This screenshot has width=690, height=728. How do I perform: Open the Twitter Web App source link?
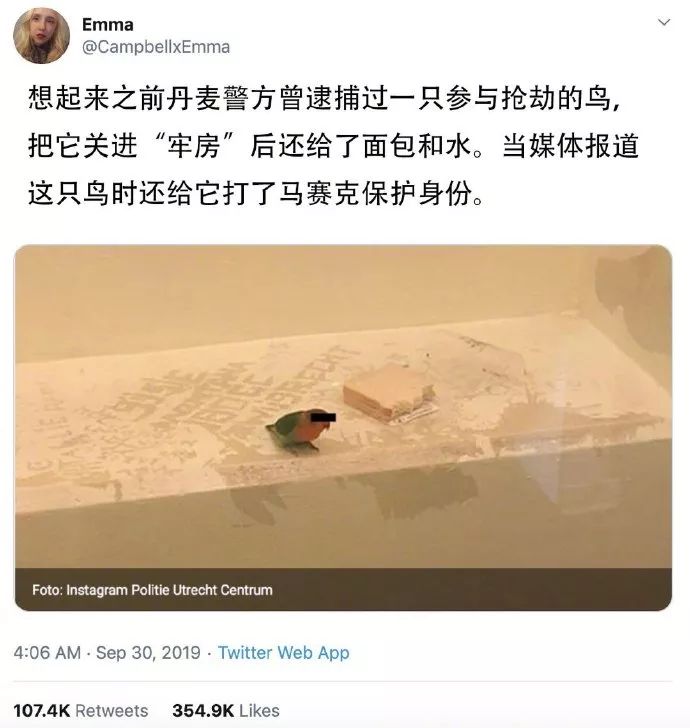tap(283, 652)
